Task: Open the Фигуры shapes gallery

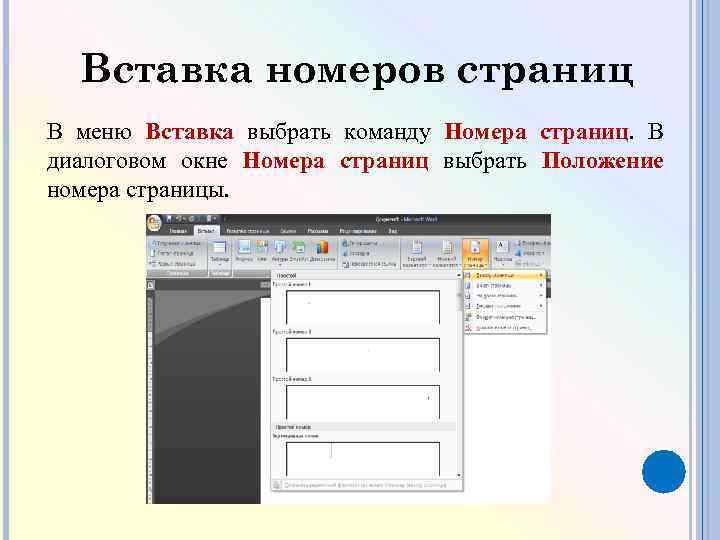Action: (279, 253)
